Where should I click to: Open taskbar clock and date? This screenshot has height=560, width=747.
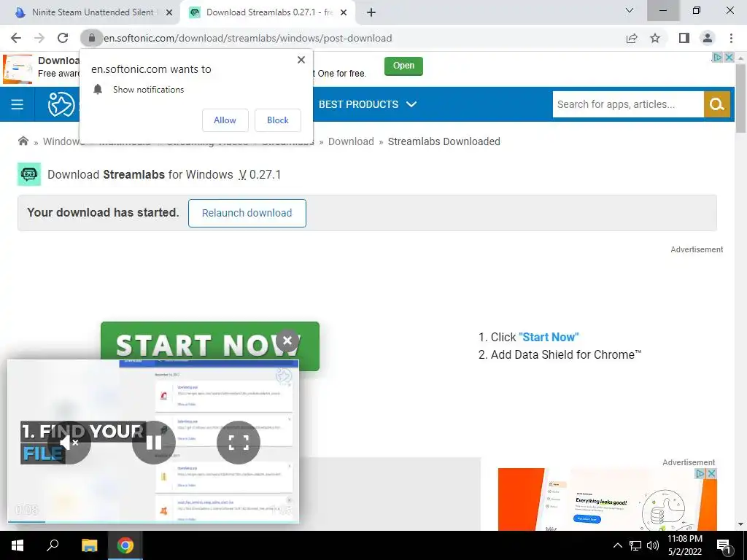(x=684, y=545)
